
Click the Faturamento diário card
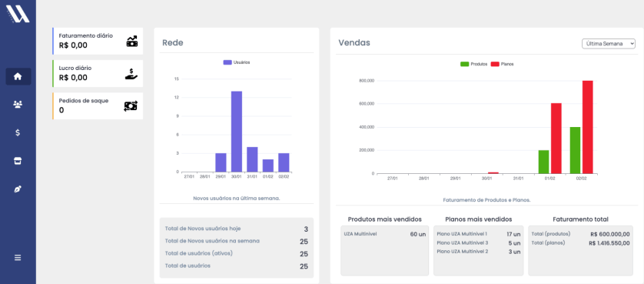[98, 41]
